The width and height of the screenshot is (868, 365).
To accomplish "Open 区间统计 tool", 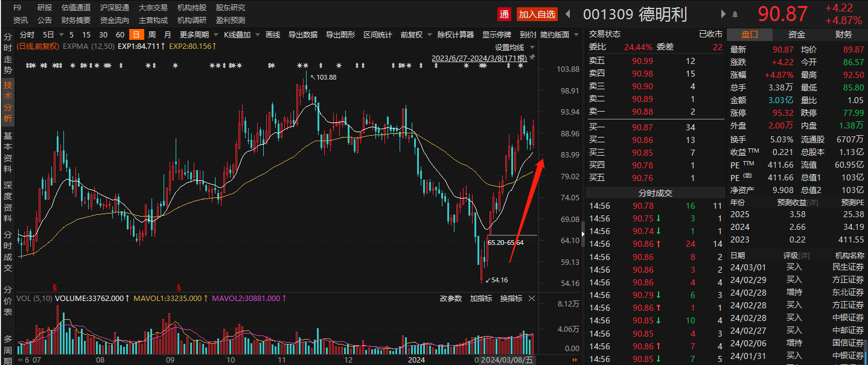I will click(378, 34).
